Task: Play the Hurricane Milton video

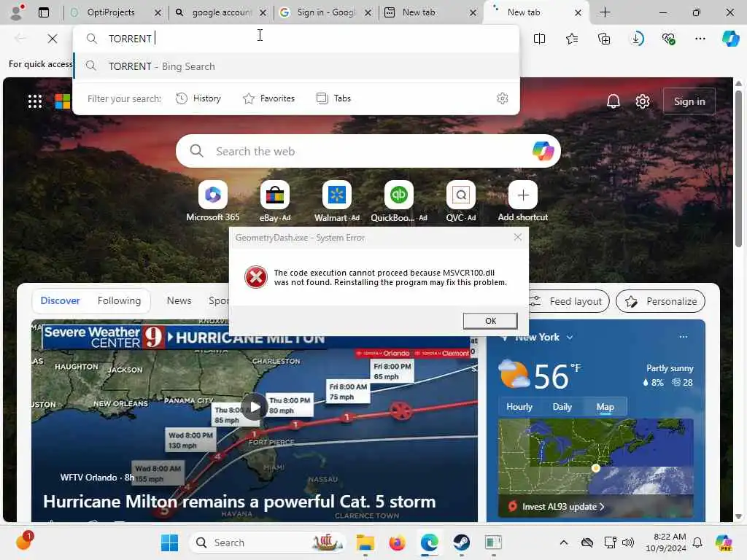Action: 255,407
